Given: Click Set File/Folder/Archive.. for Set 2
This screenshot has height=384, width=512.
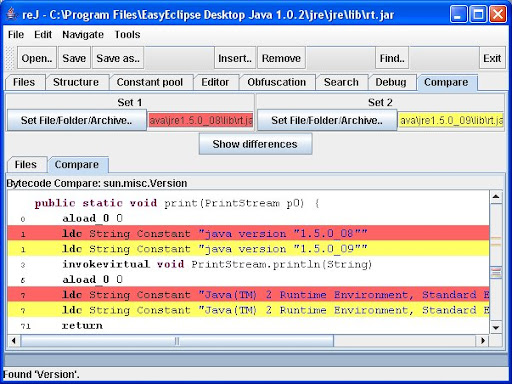Looking at the screenshot, I should click(327, 120).
